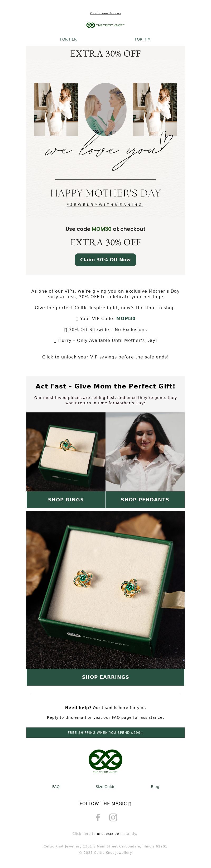The height and width of the screenshot is (868, 211).
Task: Open the emerald earrings box image
Action: [x=105, y=590]
